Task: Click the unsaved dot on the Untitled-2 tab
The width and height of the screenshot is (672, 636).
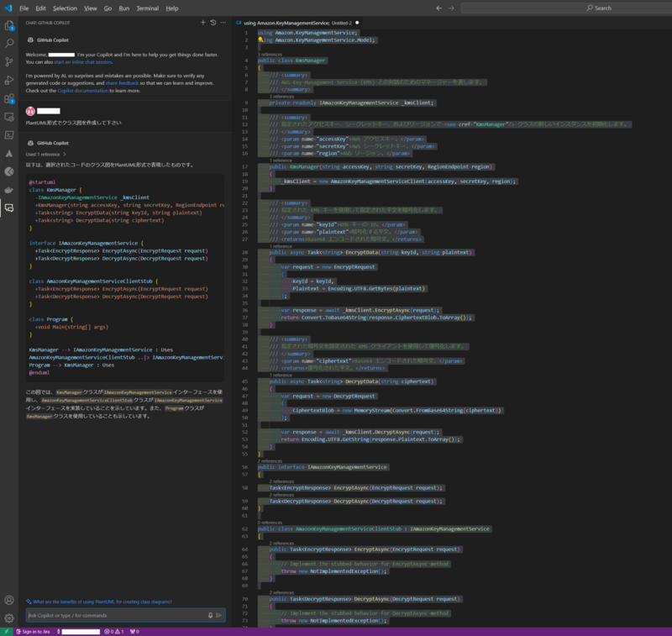Action: pyautogui.click(x=356, y=23)
